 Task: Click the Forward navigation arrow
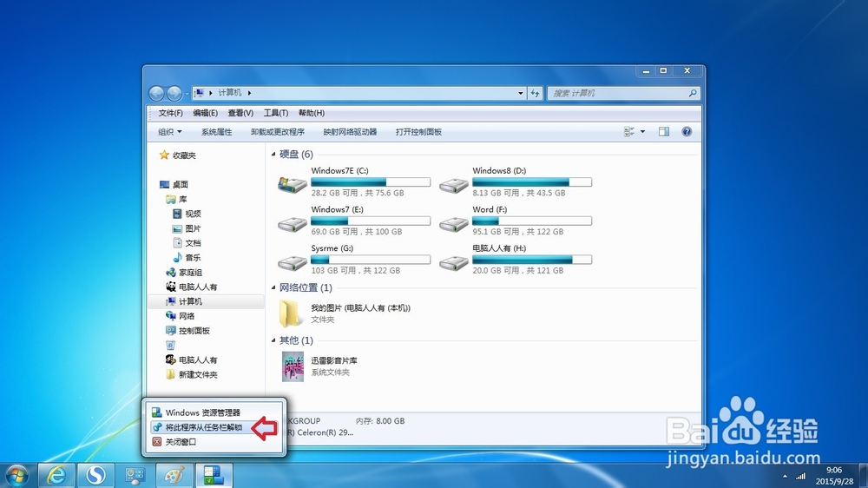pyautogui.click(x=174, y=93)
